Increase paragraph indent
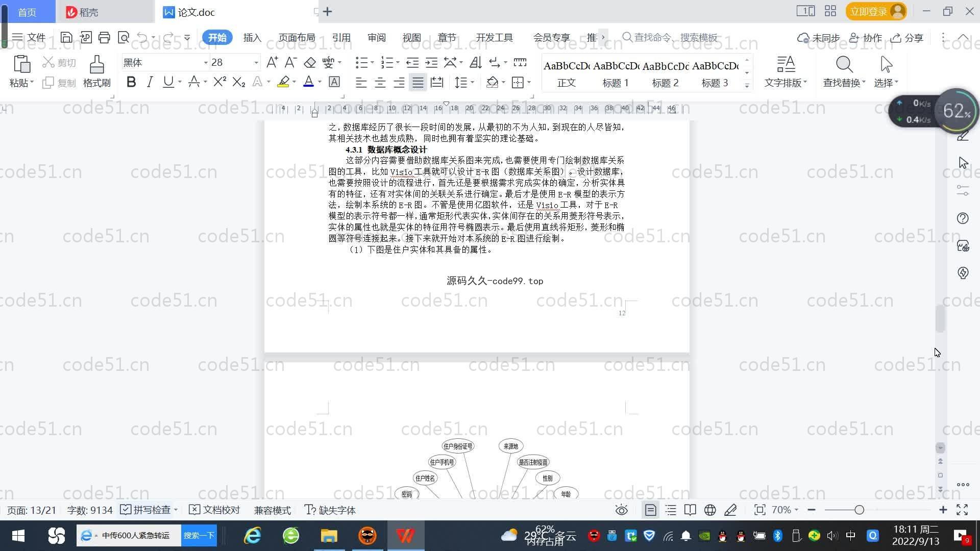 431,62
